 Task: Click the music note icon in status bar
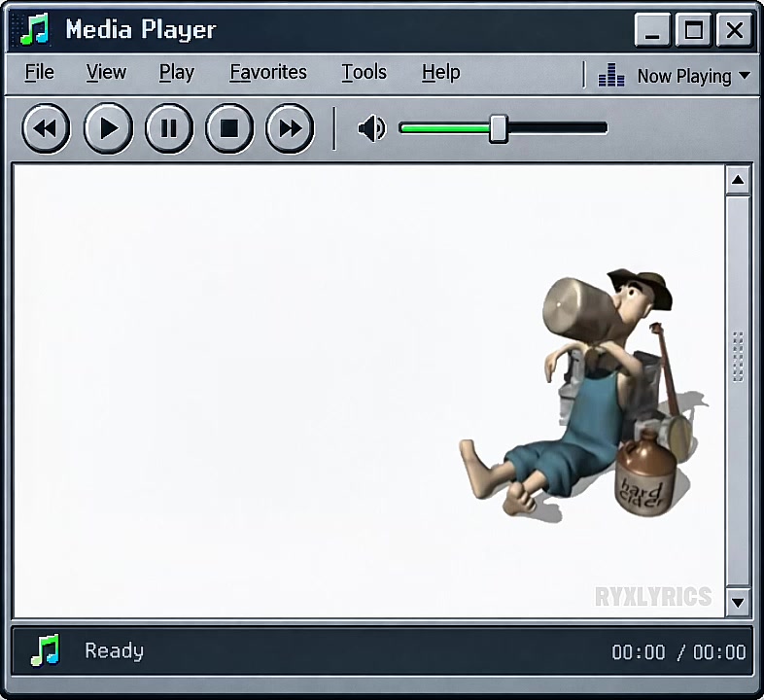45,650
